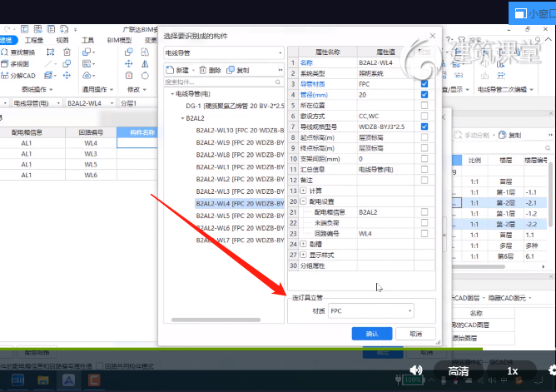Open the 图纸操作 group menu
The height and width of the screenshot is (392, 556).
tap(37, 89)
